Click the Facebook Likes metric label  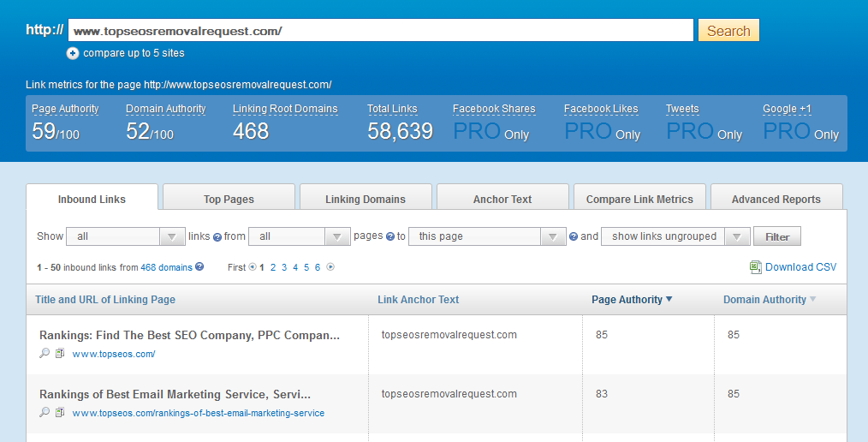601,109
